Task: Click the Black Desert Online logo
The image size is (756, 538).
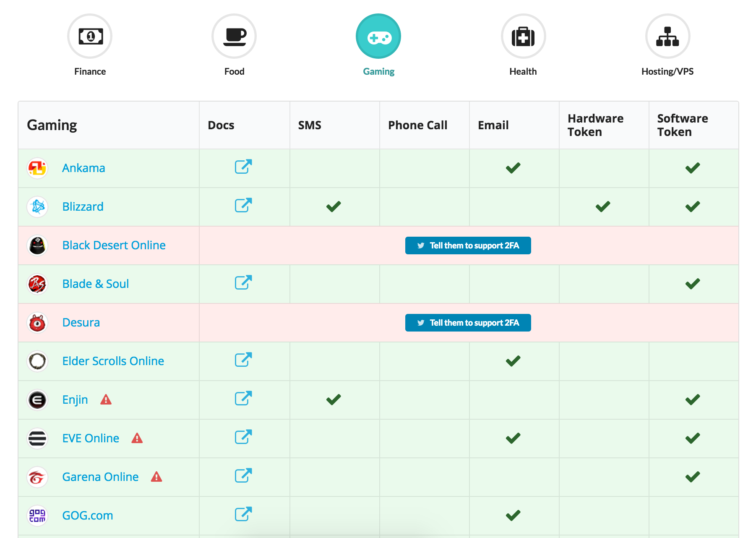Action: pyautogui.click(x=37, y=245)
